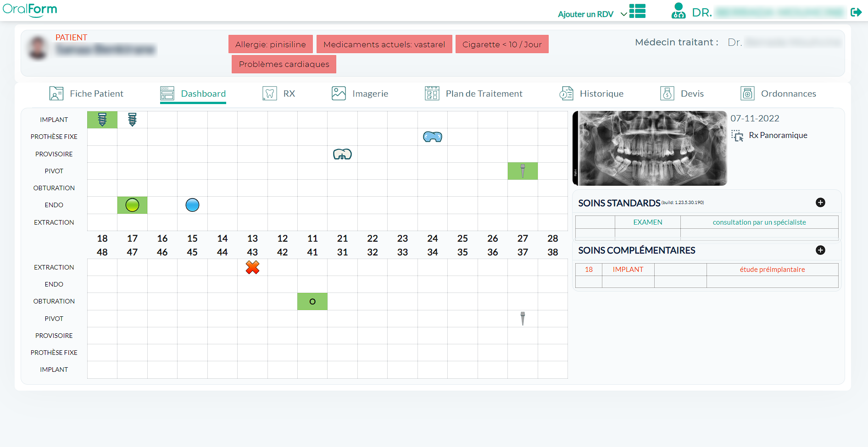Click the patient avatar photo
This screenshot has height=447, width=868.
[x=38, y=48]
